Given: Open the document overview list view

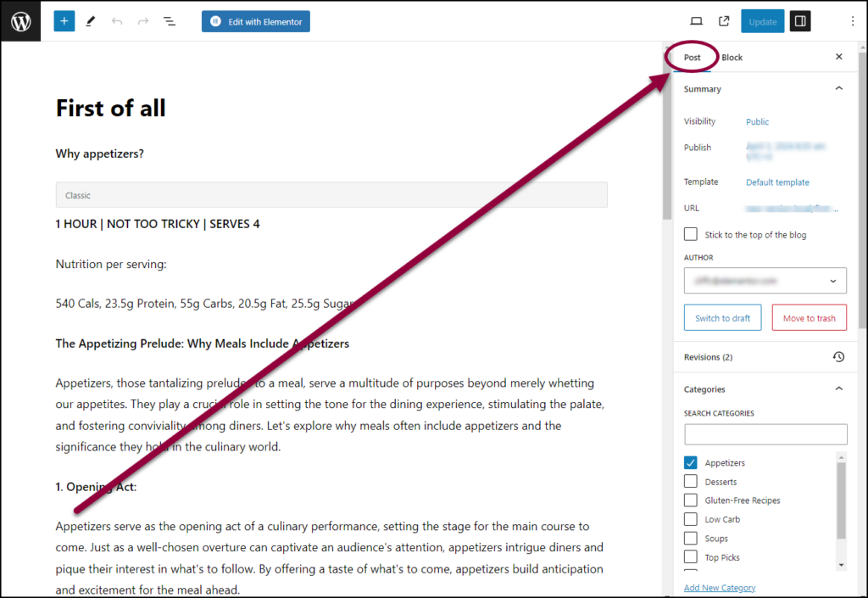Looking at the screenshot, I should tap(169, 20).
